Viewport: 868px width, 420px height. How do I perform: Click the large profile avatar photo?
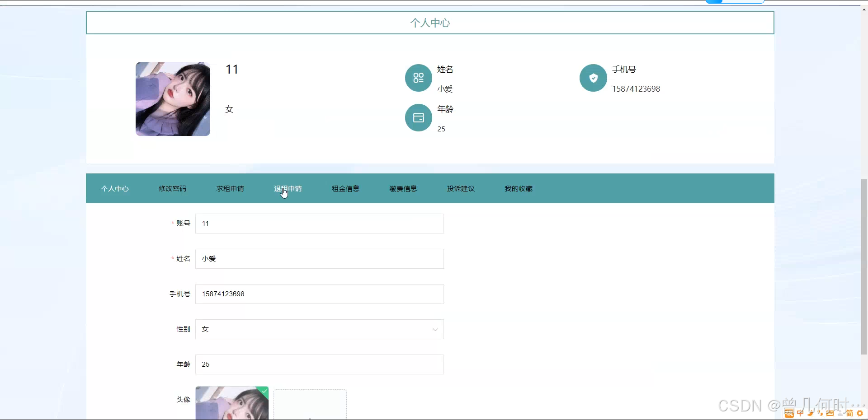(173, 99)
